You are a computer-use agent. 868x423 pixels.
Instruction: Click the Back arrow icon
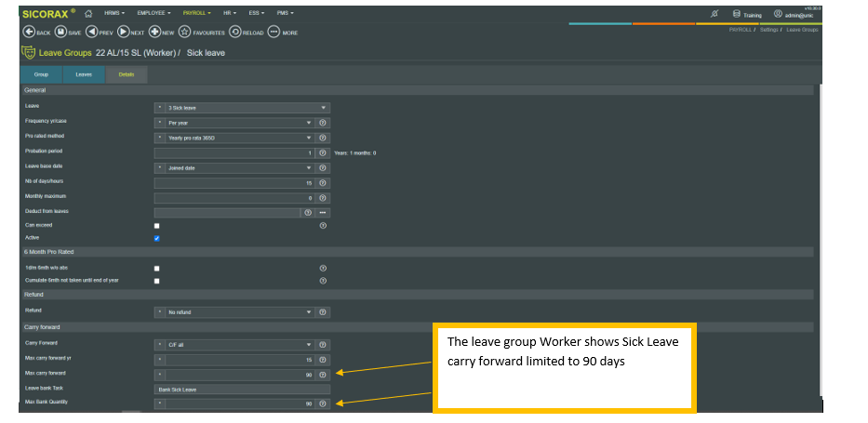[29, 32]
